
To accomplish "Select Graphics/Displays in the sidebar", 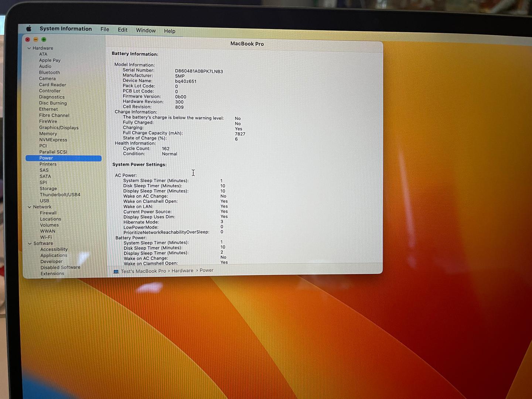I will click(59, 127).
